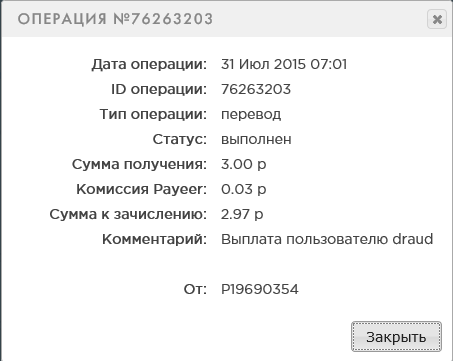Close dialog with the X icon

click(437, 19)
